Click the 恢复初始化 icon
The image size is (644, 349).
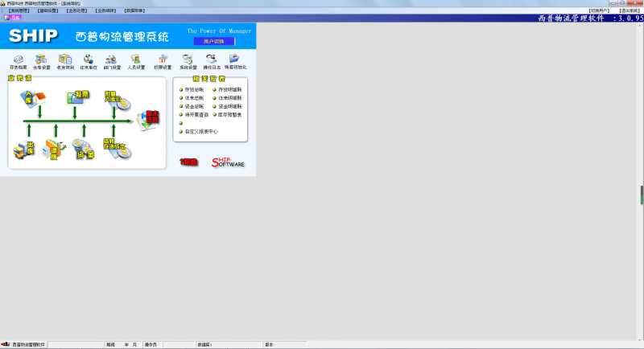234,60
